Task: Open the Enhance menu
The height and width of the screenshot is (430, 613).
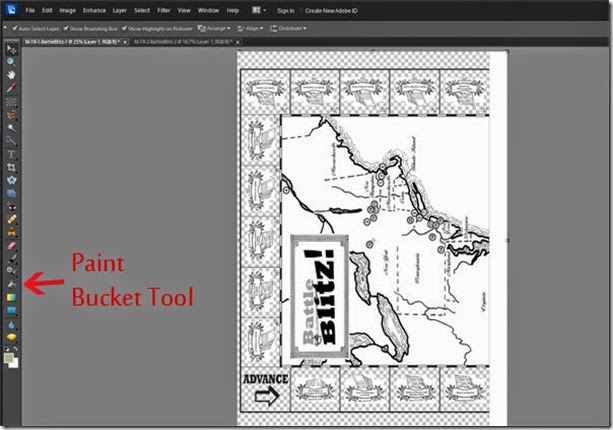Action: 94,11
